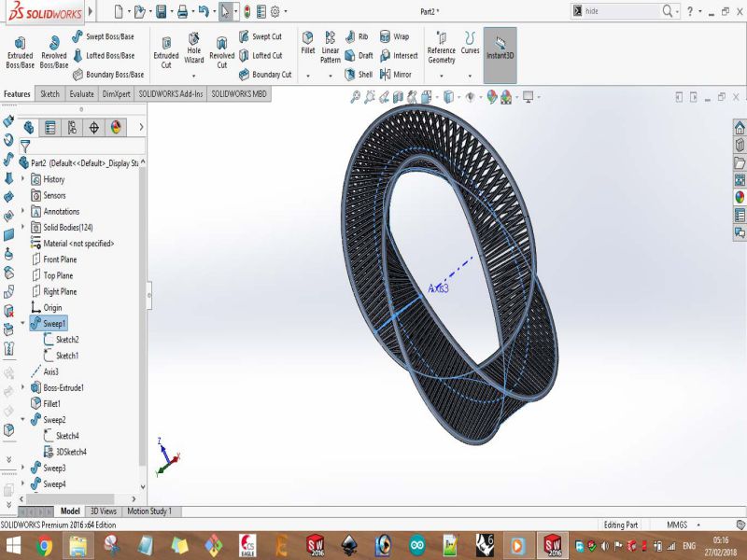The image size is (747, 560).
Task: Switch to the SOLIDWORKS Add-Ins tab
Action: [x=171, y=94]
